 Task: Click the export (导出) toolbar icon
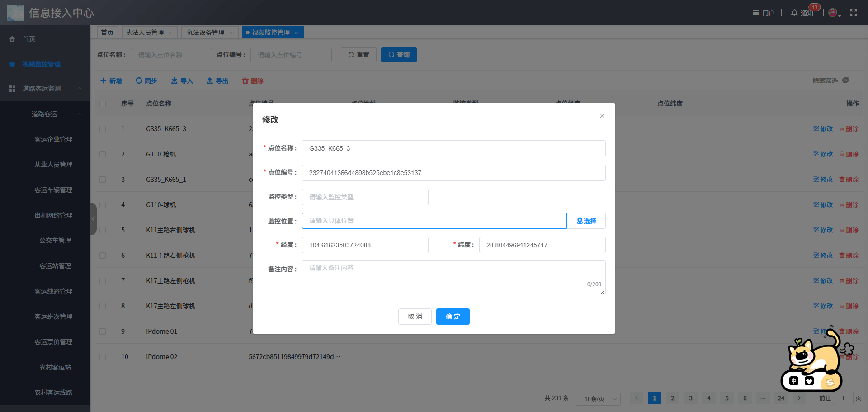coord(210,81)
